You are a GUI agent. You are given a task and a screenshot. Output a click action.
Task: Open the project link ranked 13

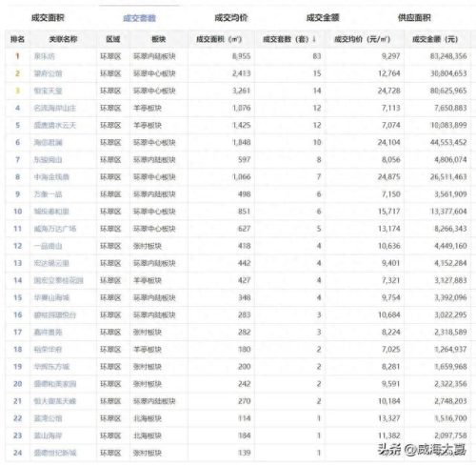point(51,263)
